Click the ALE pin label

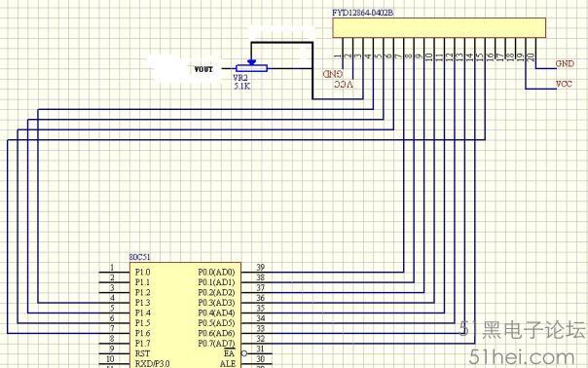tap(228, 363)
